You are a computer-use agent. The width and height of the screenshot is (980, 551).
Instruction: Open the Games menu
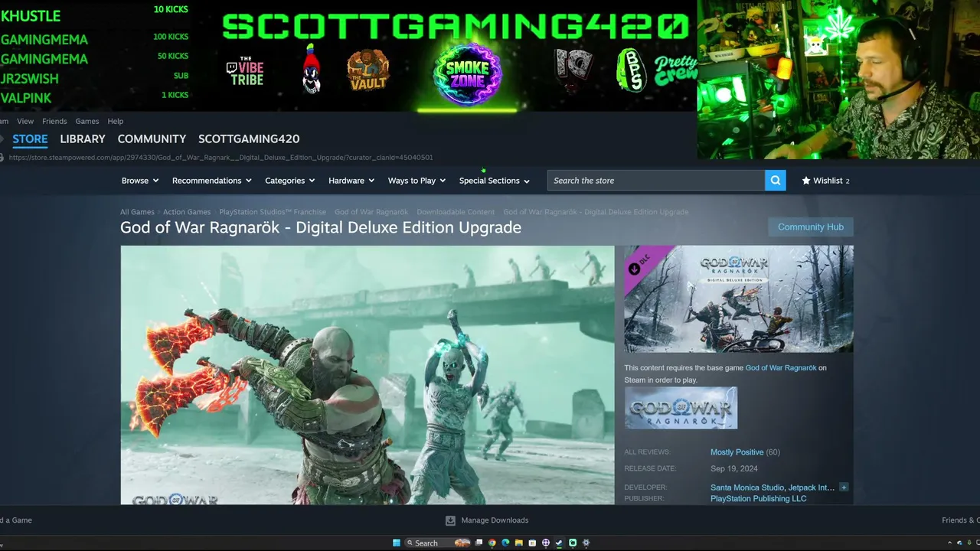[87, 121]
